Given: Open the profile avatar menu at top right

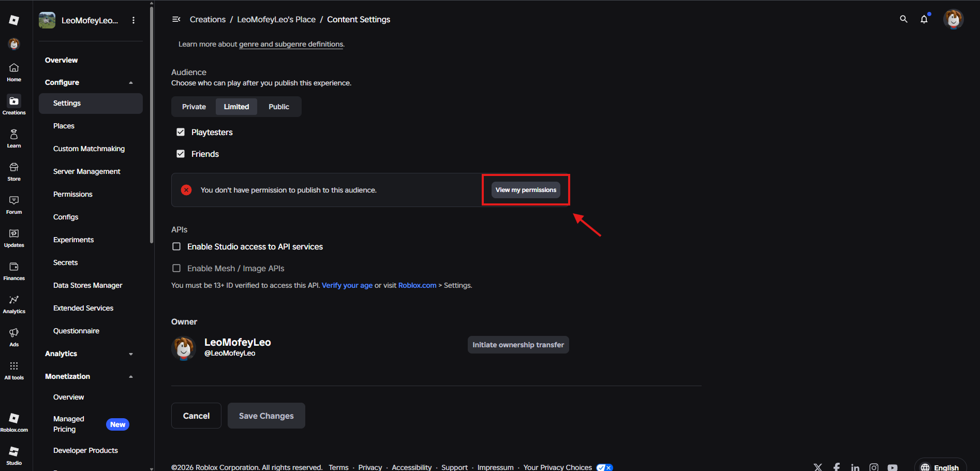Looking at the screenshot, I should pyautogui.click(x=953, y=19).
